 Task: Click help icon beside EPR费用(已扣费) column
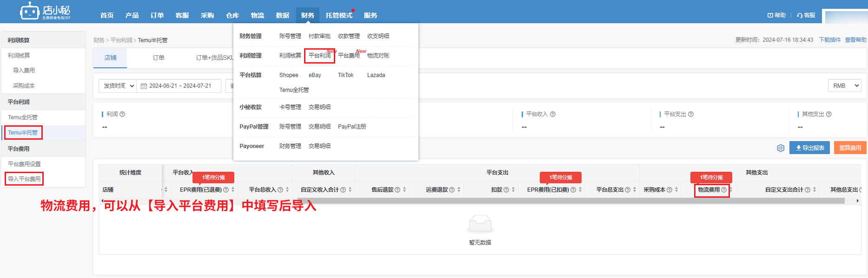pyautogui.click(x=573, y=190)
